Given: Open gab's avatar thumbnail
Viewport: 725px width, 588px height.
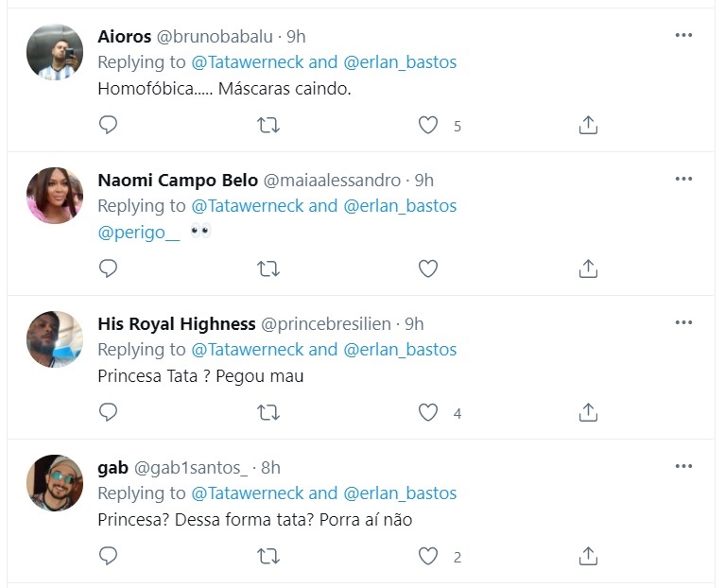Looking at the screenshot, I should coord(55,483).
